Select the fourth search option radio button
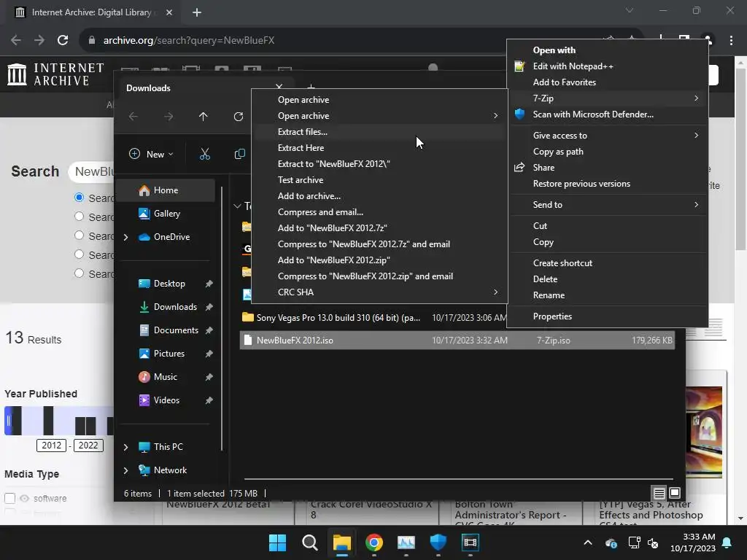 coord(79,254)
